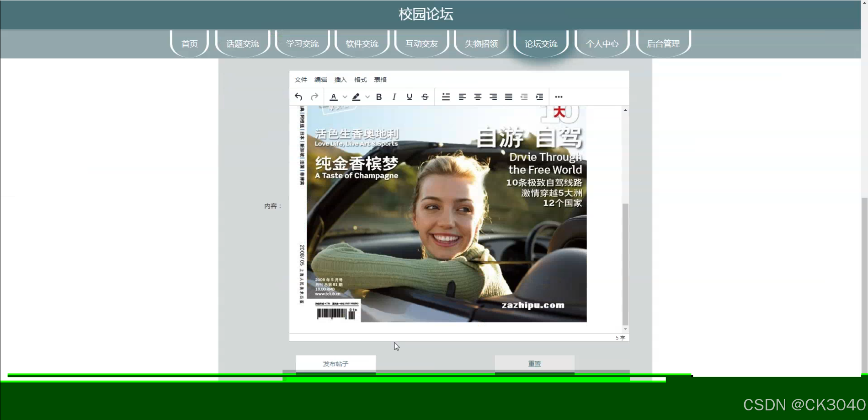The width and height of the screenshot is (868, 420).
Task: Toggle underline formatting
Action: [410, 97]
